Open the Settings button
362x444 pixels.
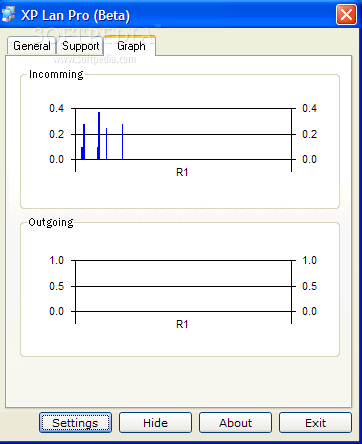click(x=75, y=423)
